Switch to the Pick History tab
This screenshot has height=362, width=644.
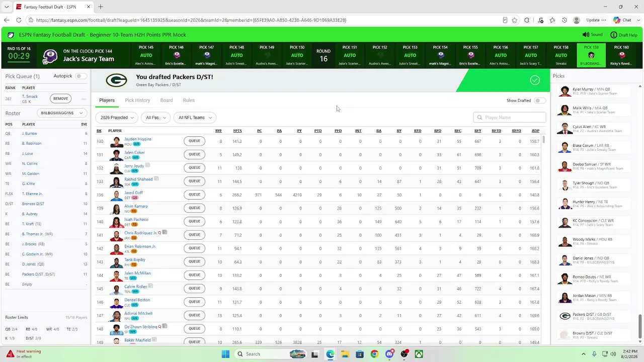[x=137, y=101]
